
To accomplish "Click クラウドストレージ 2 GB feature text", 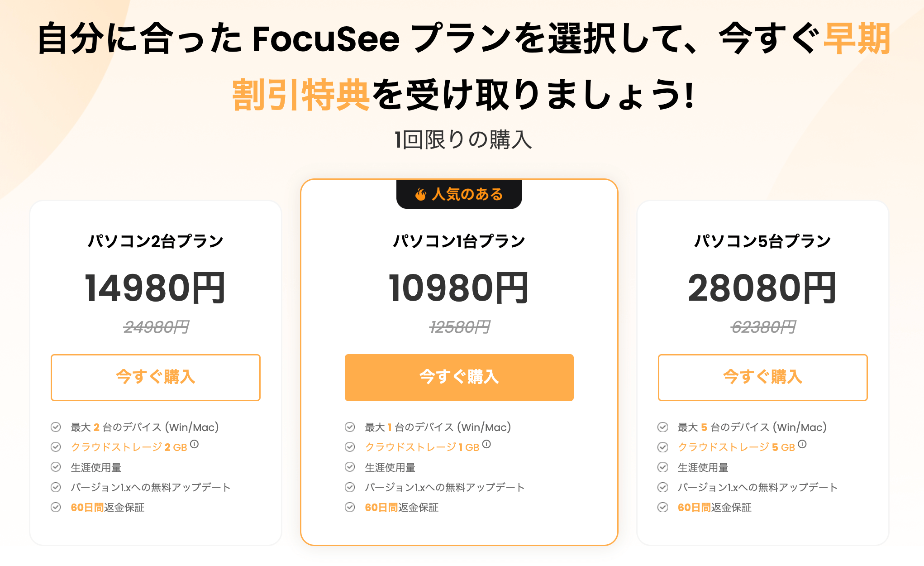I will tap(129, 447).
